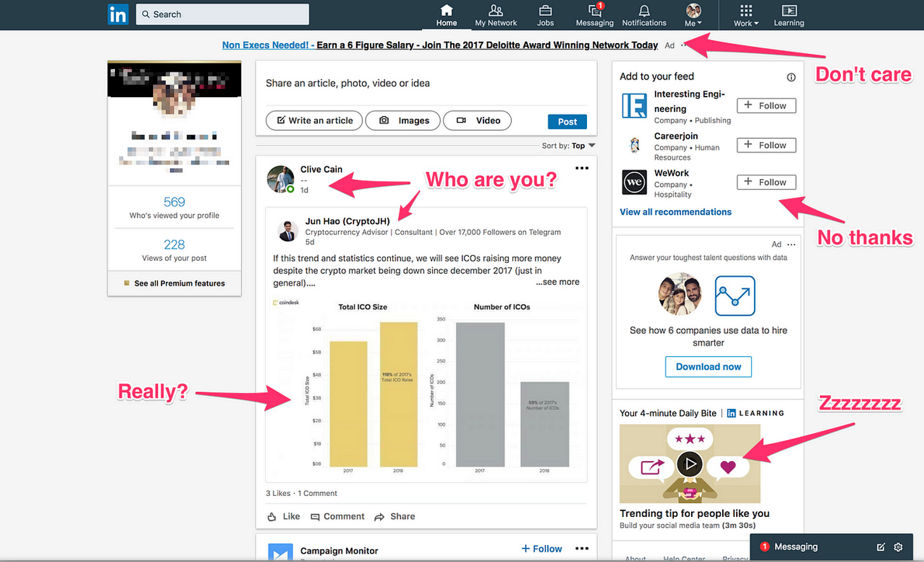Add a Video to a post
924x562 pixels.
(x=477, y=121)
